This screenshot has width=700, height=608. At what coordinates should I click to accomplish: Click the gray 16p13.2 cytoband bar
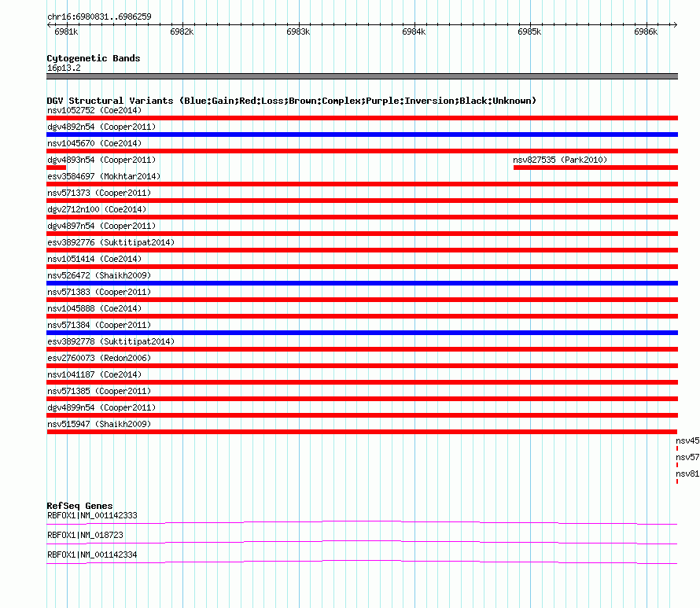point(362,76)
